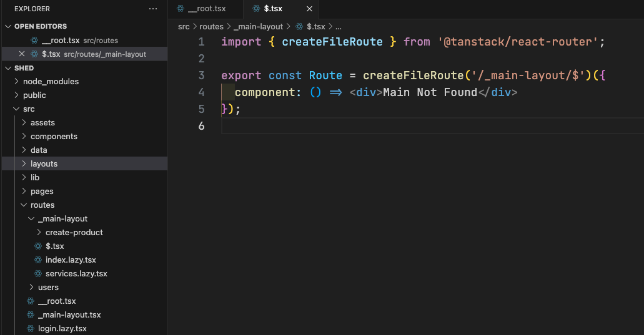Switch to the __root.tsx editor tab
Image resolution: width=644 pixels, height=335 pixels.
pos(206,9)
